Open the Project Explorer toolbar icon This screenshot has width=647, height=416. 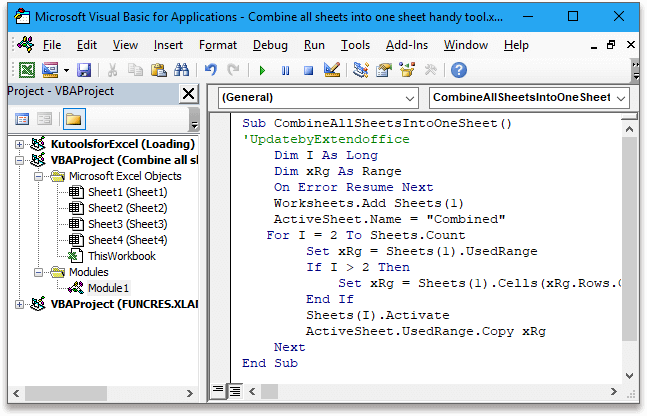(x=361, y=70)
